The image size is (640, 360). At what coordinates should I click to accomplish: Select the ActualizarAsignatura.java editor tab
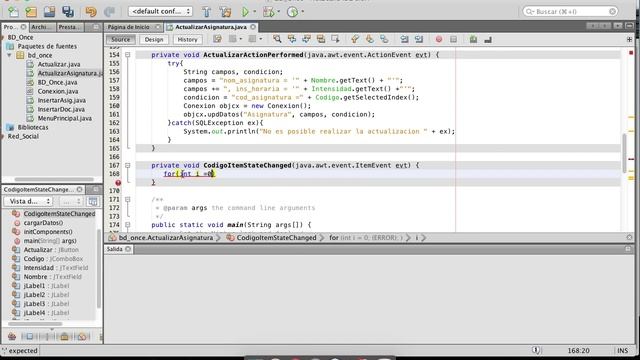coord(211,27)
